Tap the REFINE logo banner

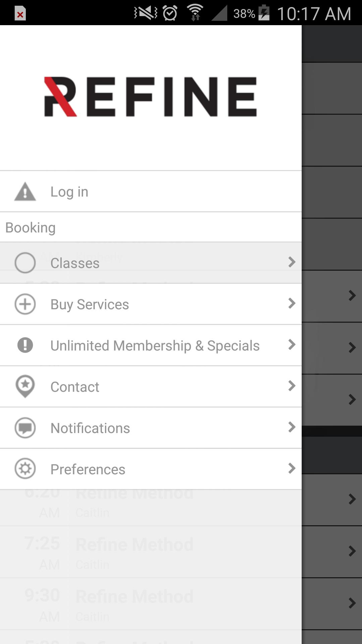coord(150,97)
